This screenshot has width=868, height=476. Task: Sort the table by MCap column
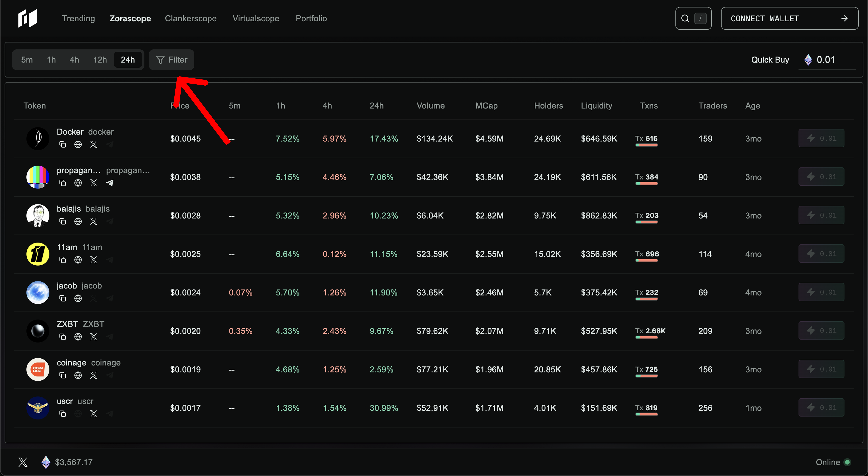click(486, 106)
